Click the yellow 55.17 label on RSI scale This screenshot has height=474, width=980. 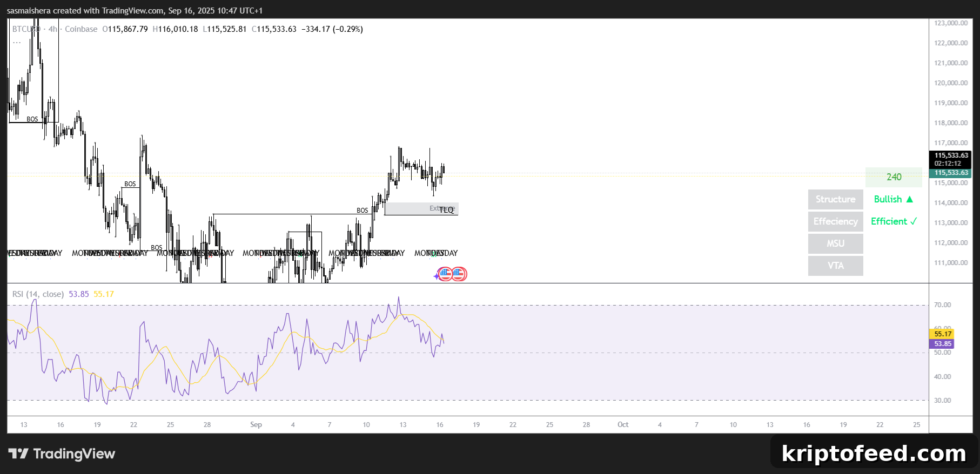[x=943, y=334]
